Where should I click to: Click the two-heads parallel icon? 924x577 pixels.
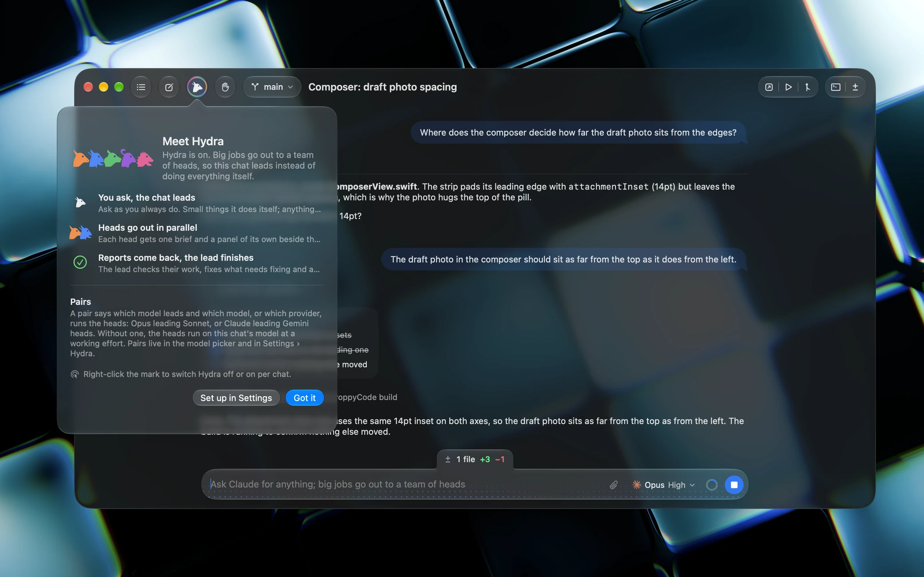coord(80,232)
